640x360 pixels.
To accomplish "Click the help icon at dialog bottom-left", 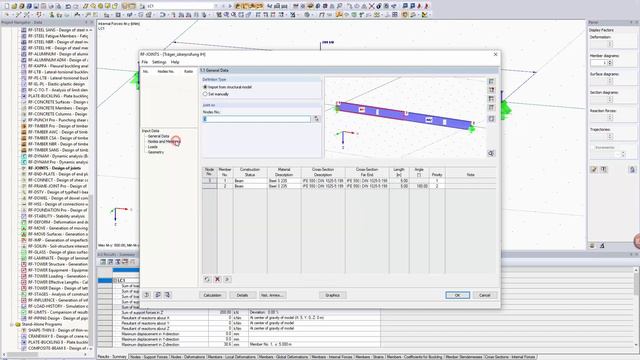I will 147,295.
